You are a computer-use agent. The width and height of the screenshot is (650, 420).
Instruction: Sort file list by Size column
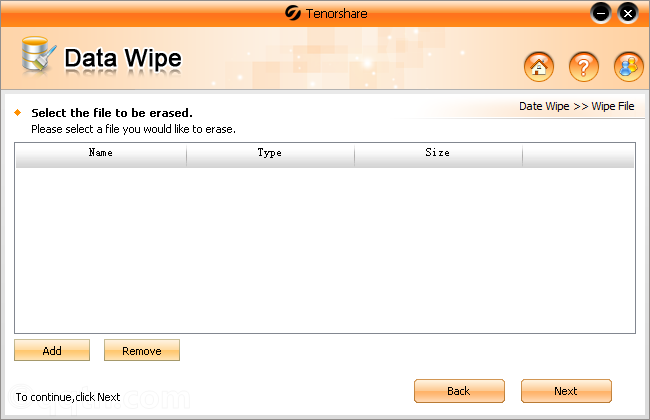click(438, 153)
